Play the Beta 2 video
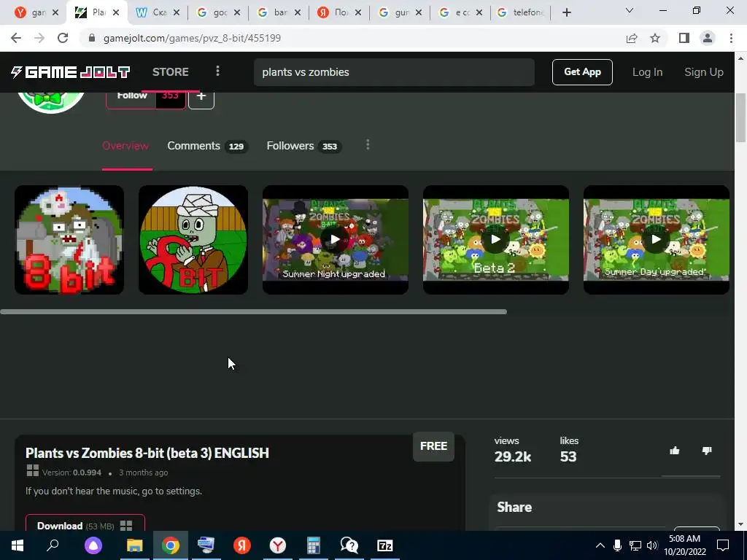Viewport: 747px width, 560px height. coord(496,240)
